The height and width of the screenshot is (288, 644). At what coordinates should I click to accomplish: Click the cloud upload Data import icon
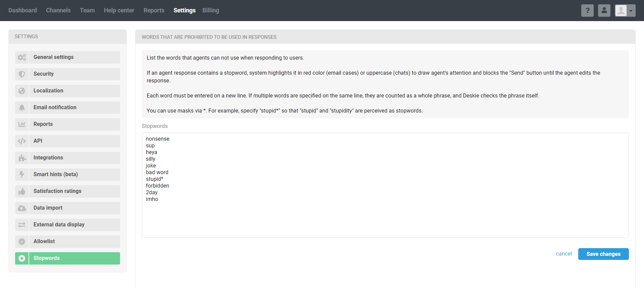pyautogui.click(x=22, y=208)
